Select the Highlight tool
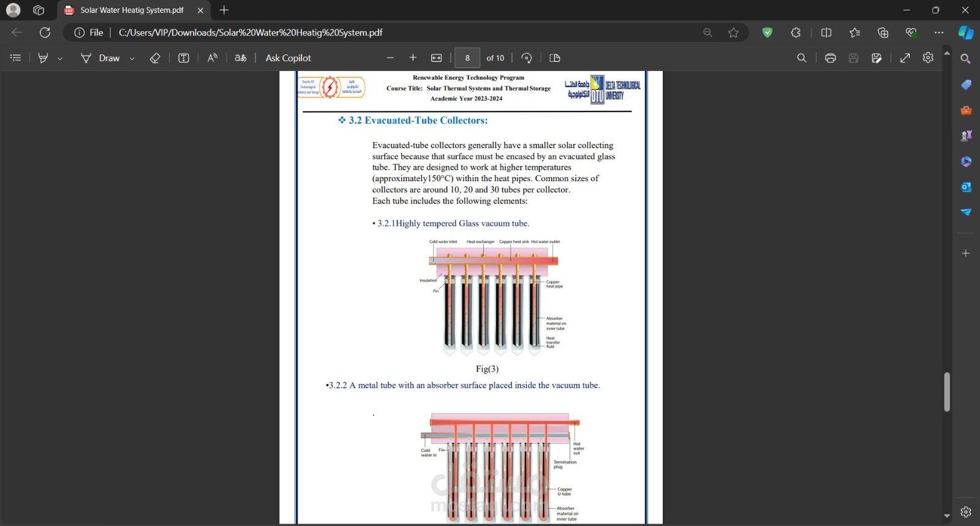This screenshot has width=980, height=526. [x=43, y=58]
